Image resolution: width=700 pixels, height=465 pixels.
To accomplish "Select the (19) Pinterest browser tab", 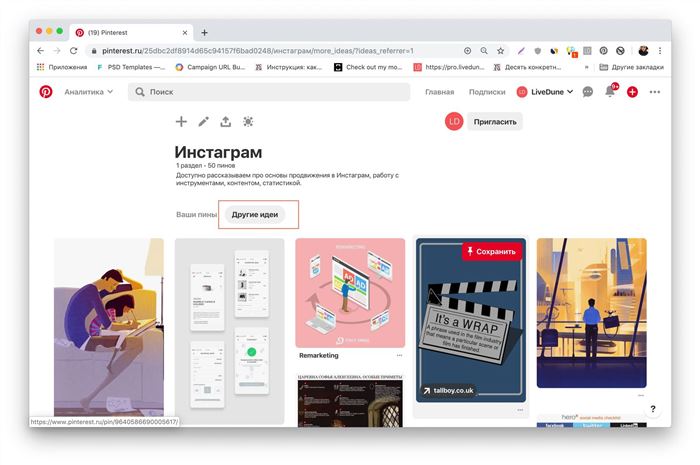I will (132, 33).
